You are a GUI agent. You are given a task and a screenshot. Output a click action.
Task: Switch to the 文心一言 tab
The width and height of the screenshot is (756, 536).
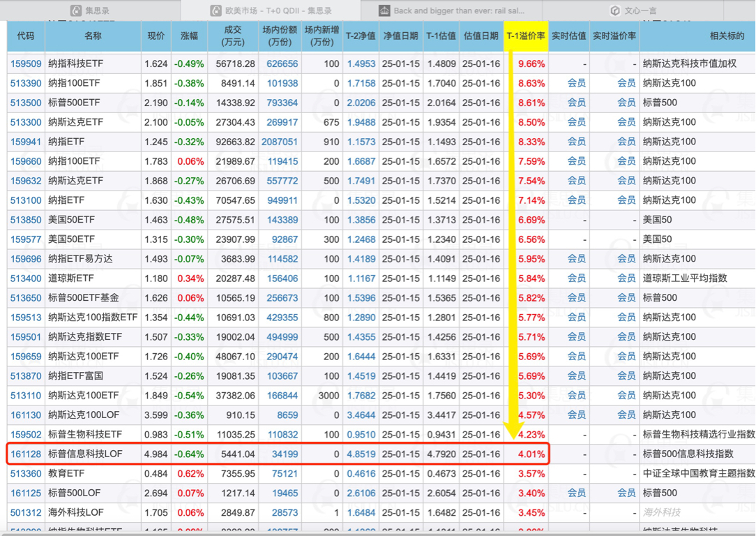[x=633, y=10]
